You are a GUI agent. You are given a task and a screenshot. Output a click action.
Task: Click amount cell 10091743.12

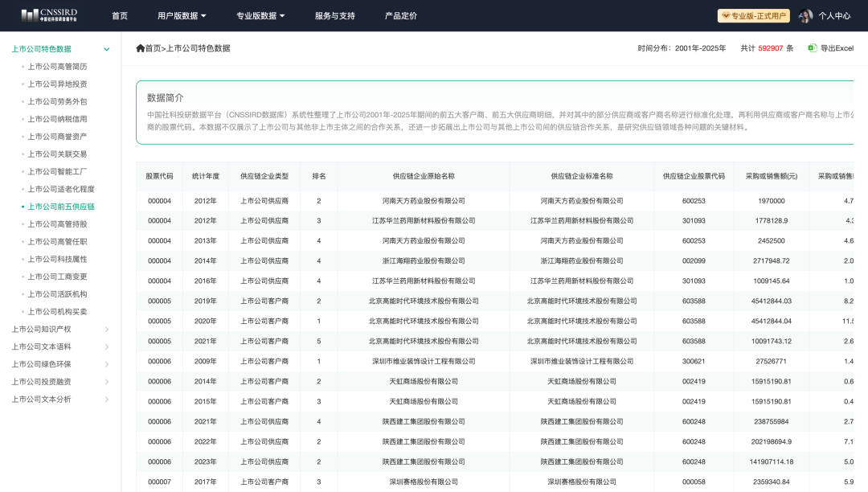tap(771, 342)
